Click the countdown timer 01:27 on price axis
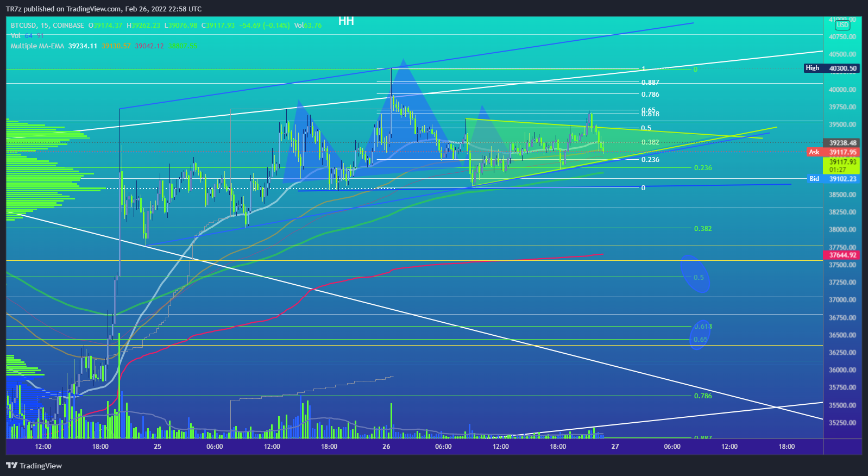 click(837, 170)
